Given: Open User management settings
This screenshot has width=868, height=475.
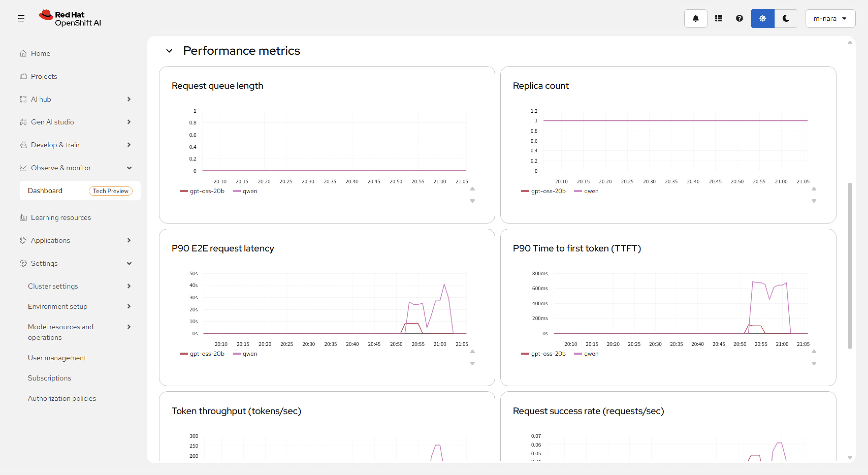Looking at the screenshot, I should 57,358.
